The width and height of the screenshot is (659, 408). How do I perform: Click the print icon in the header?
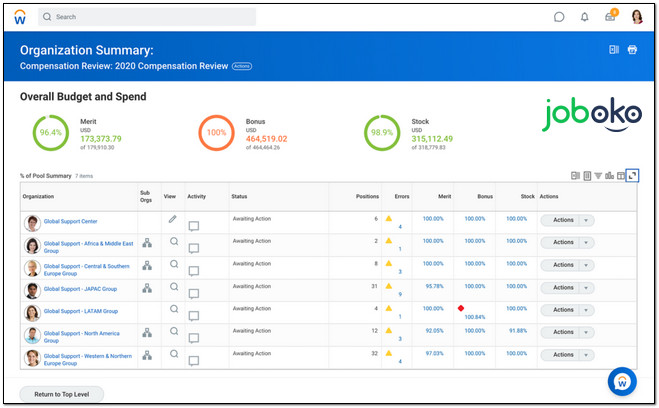pyautogui.click(x=632, y=50)
